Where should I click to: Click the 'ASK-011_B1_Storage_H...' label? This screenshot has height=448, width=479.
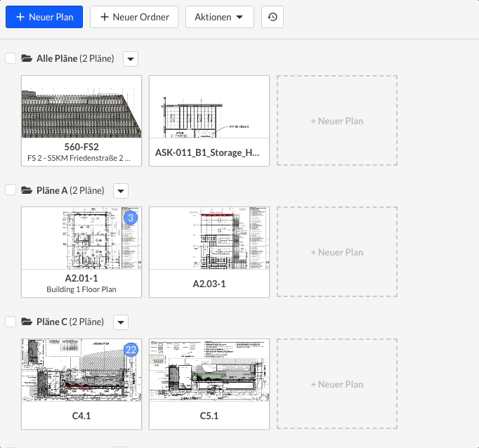[207, 152]
